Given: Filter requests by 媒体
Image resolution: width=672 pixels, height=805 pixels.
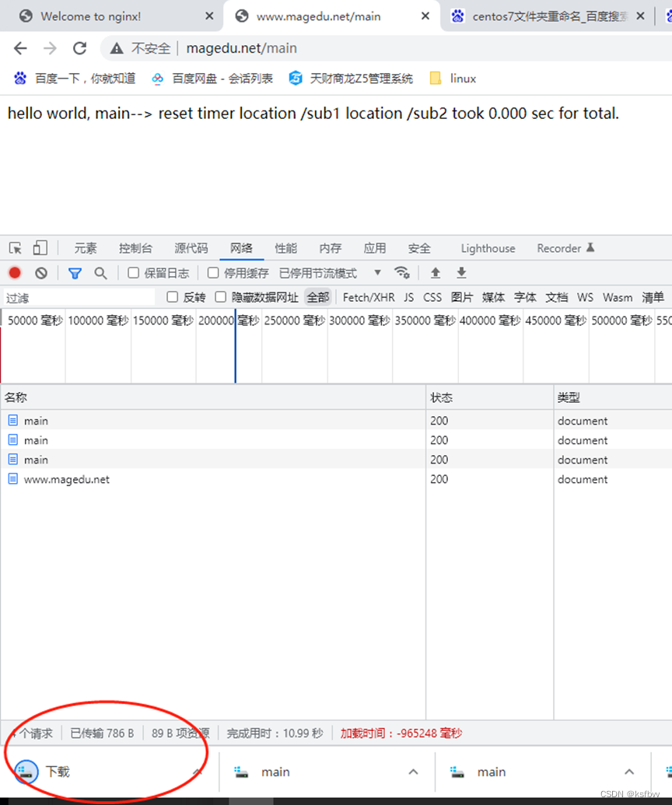Looking at the screenshot, I should click(x=493, y=297).
